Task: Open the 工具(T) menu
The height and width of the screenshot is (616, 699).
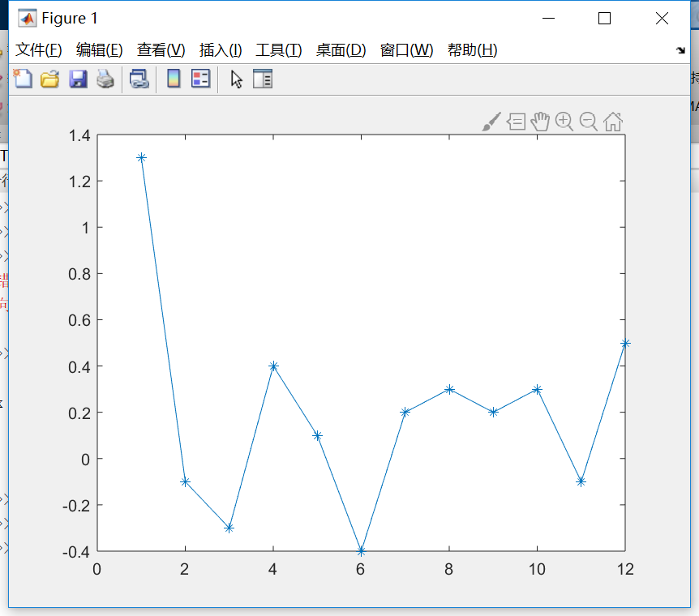Action: pyautogui.click(x=279, y=50)
